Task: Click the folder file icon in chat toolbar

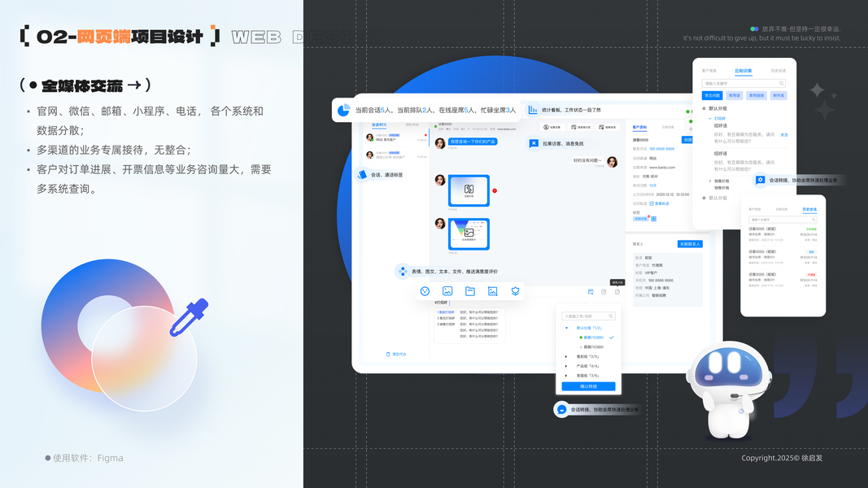Action: (x=470, y=291)
